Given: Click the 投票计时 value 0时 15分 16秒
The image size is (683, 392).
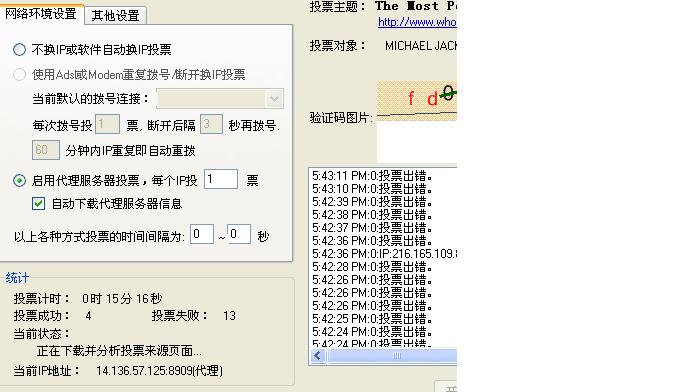Looking at the screenshot, I should coord(122,299).
